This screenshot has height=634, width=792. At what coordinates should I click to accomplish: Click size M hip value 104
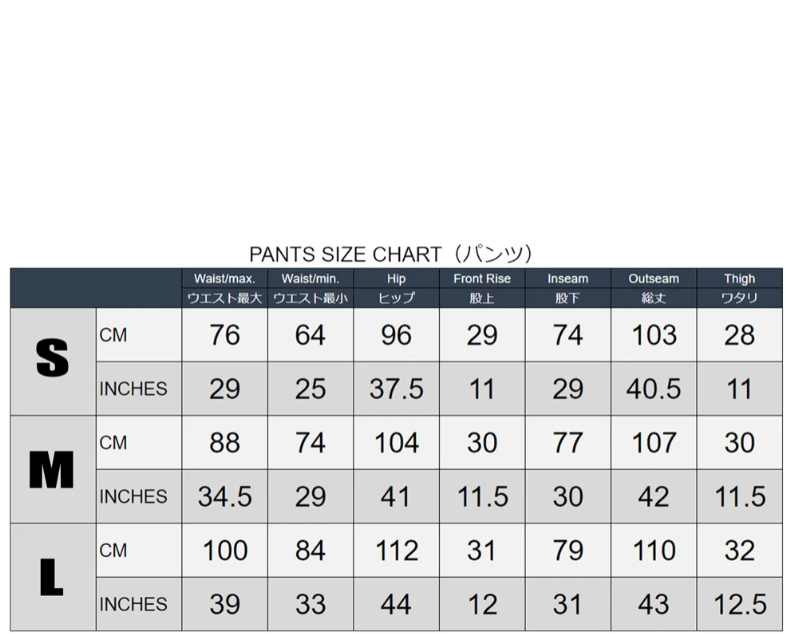396,443
